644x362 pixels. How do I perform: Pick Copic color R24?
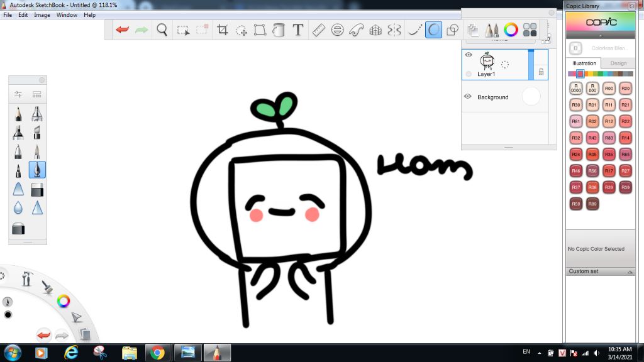click(x=576, y=155)
